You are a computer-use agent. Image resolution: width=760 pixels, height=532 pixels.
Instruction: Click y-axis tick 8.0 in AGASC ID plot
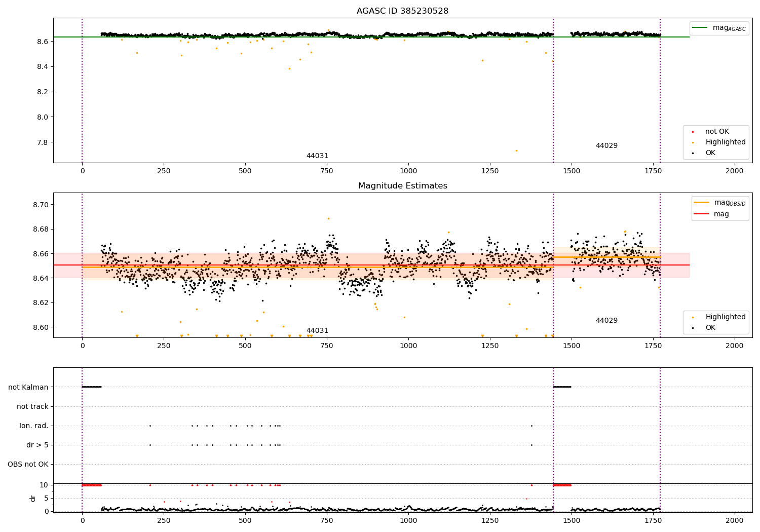pyautogui.click(x=43, y=117)
